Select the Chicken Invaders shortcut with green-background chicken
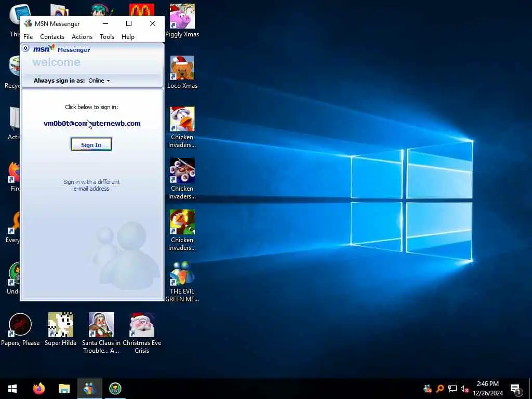Screen dimensions: 532x399 [x=182, y=230]
